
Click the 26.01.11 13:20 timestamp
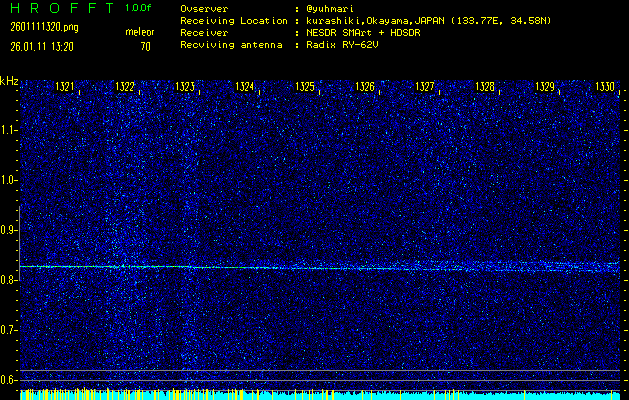[x=41, y=46]
